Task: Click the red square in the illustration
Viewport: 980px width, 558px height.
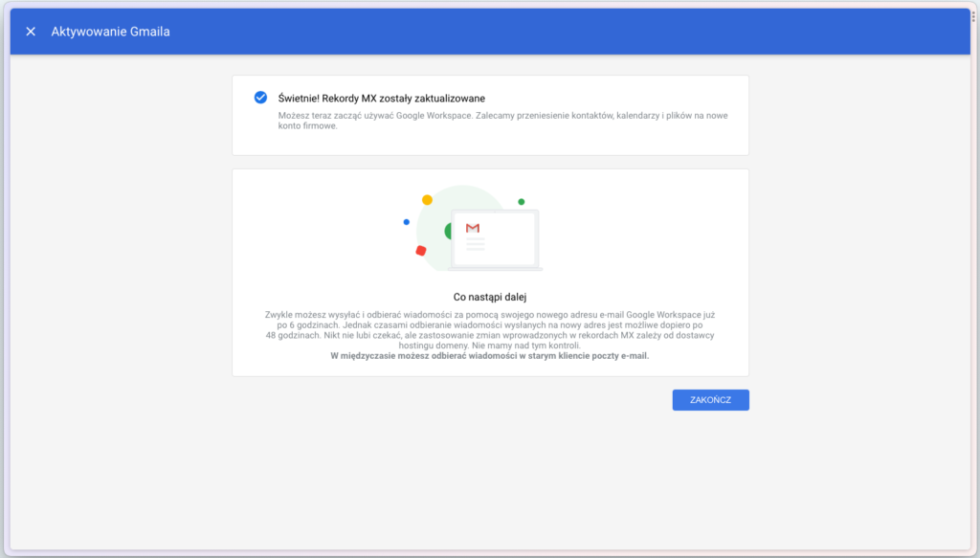Action: tap(421, 251)
